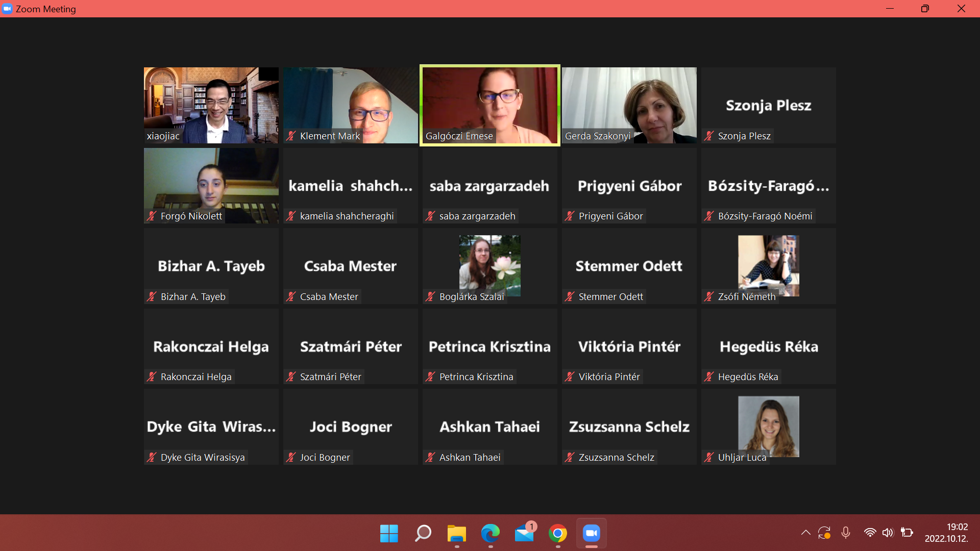The image size is (980, 551).
Task: Click sync status tray icon
Action: 824,533
